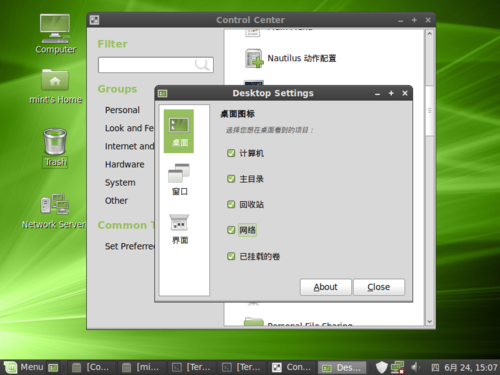The height and width of the screenshot is (375, 500).
Task: Minimize the Control Center window
Action: click(400, 21)
